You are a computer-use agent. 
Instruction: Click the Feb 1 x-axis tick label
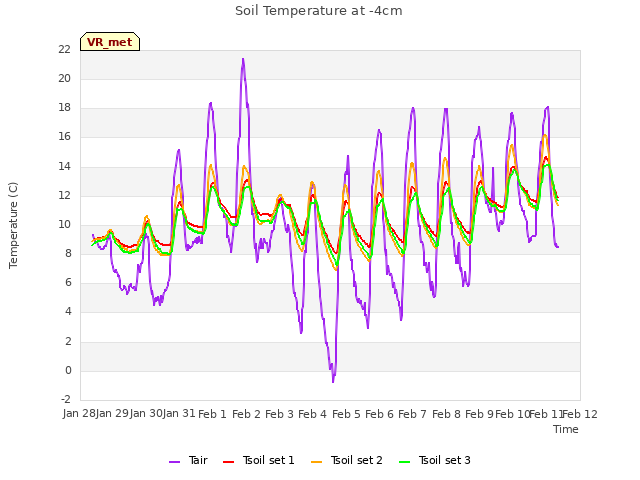pos(212,414)
